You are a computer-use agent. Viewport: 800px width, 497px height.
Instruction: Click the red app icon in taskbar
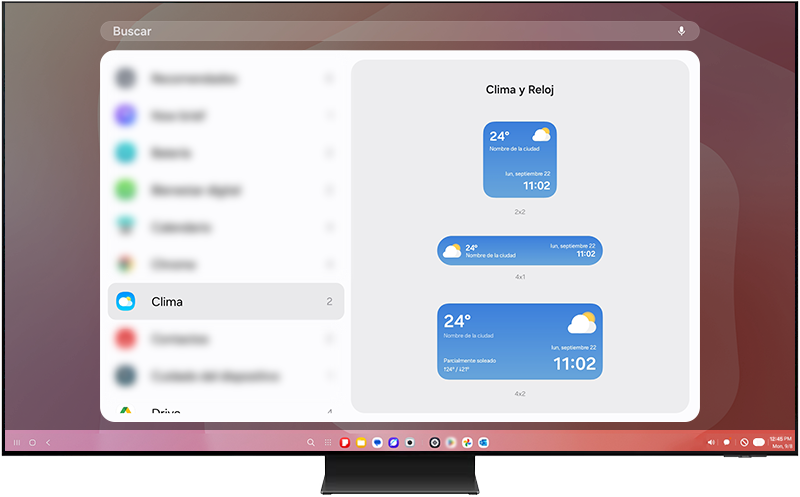click(345, 442)
